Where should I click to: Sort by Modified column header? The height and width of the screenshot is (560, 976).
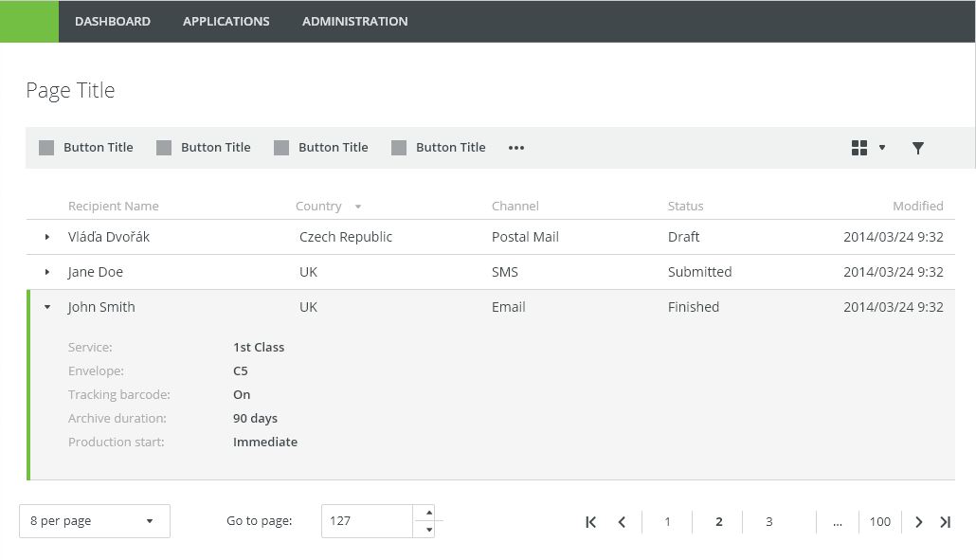(x=917, y=206)
